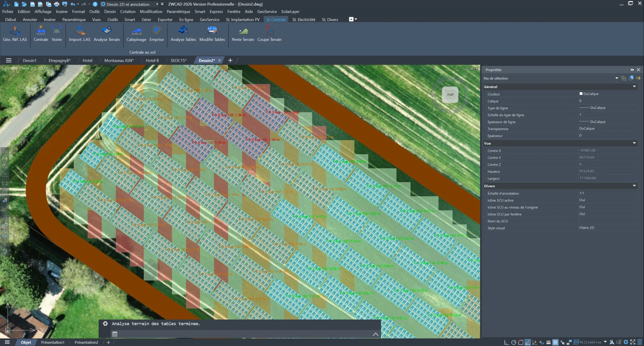Expand the command line history chevron
Viewport: 644px width, 346px height.
pos(375,334)
